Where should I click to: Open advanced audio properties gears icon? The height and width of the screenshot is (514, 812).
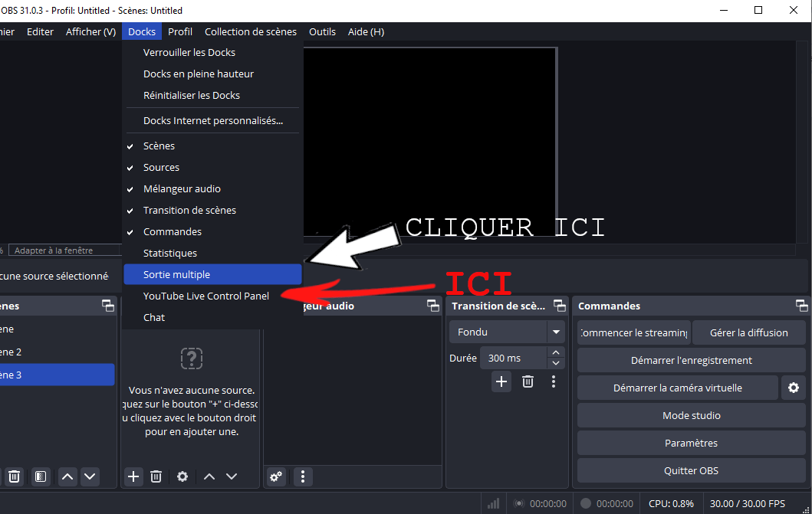pyautogui.click(x=276, y=476)
